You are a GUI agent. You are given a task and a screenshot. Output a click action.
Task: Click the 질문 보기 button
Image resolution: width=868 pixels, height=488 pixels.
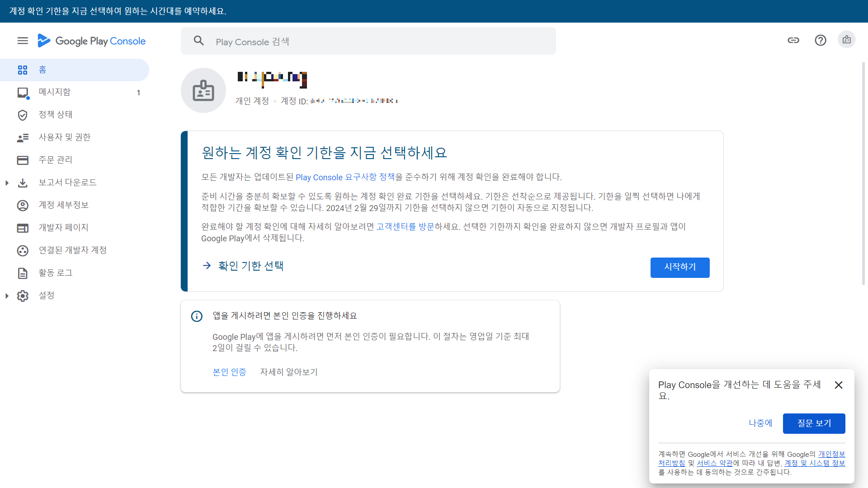point(814,423)
